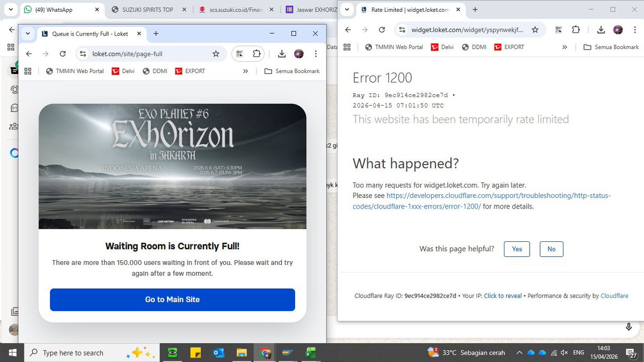Show more bookmarks chevron in Rate Limited window
644x362 pixels.
(x=565, y=47)
